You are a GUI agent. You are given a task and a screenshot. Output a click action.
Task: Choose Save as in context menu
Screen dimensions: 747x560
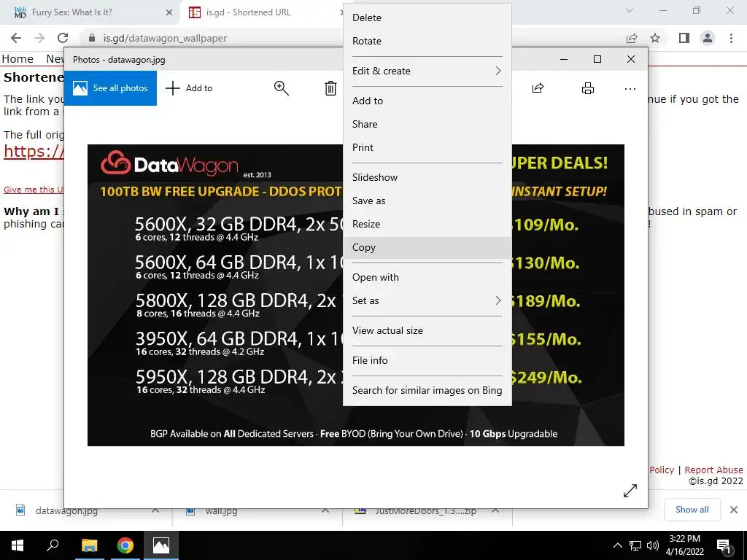pyautogui.click(x=427, y=201)
